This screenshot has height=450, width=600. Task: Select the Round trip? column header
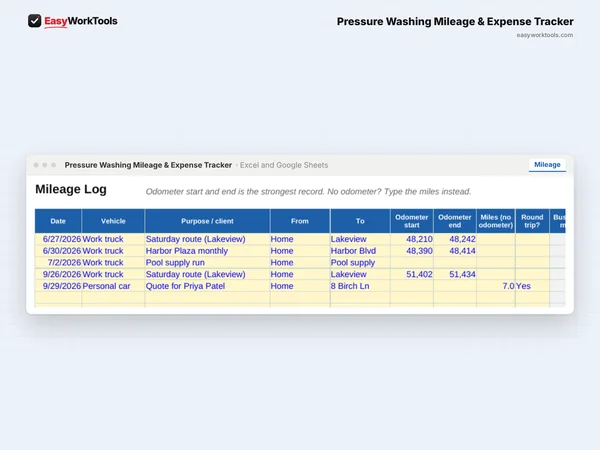coord(532,221)
